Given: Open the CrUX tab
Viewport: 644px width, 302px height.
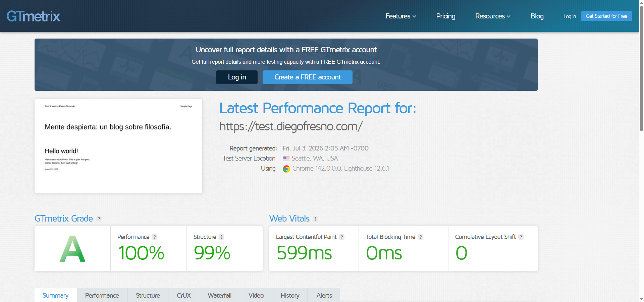Looking at the screenshot, I should [x=184, y=295].
